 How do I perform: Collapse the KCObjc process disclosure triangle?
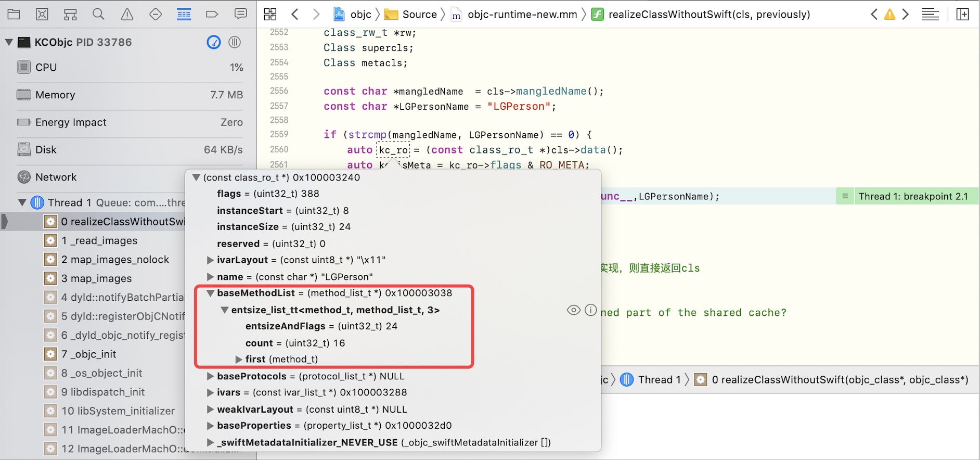tap(9, 42)
